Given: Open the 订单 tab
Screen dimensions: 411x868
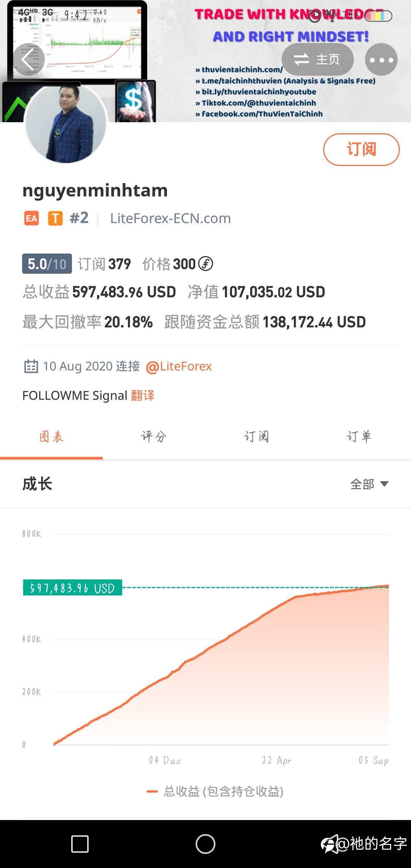Looking at the screenshot, I should (359, 436).
